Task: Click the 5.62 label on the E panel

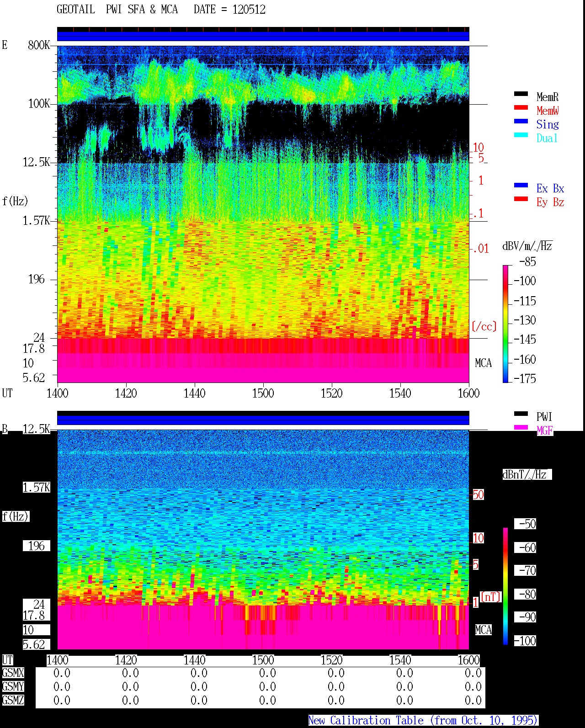Action: coord(34,377)
